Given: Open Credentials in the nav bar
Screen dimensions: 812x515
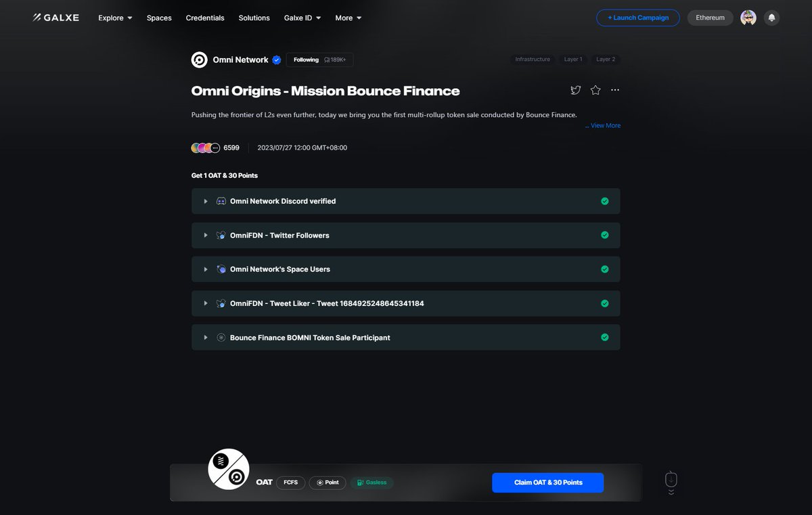Looking at the screenshot, I should [x=205, y=18].
